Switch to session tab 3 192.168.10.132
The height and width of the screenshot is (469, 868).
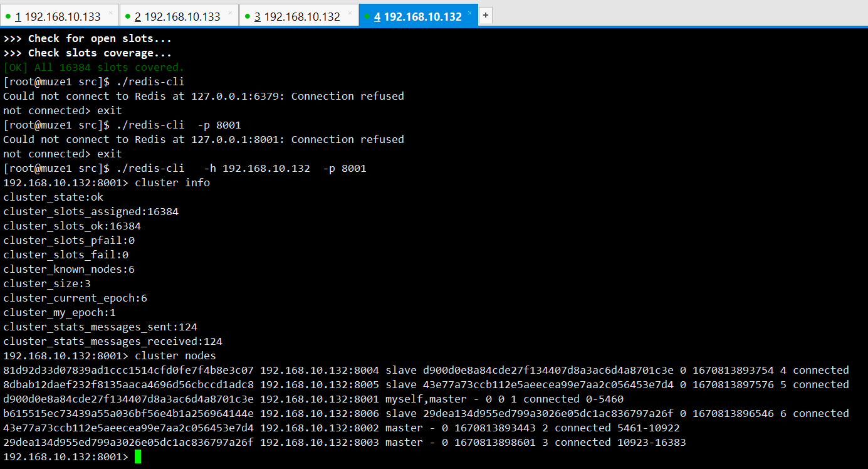tap(299, 16)
